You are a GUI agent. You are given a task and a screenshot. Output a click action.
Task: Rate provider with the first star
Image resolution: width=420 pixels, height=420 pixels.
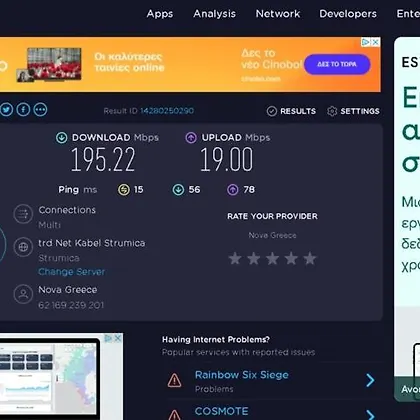pos(235,258)
